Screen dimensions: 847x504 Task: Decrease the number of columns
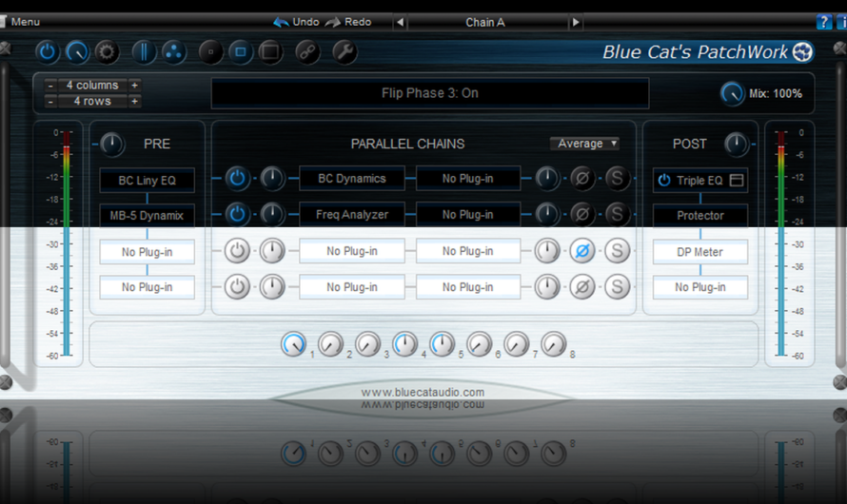pos(50,86)
